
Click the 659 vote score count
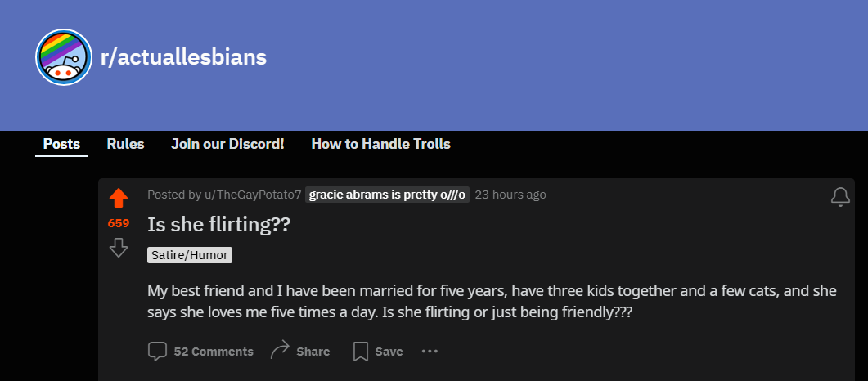(119, 222)
